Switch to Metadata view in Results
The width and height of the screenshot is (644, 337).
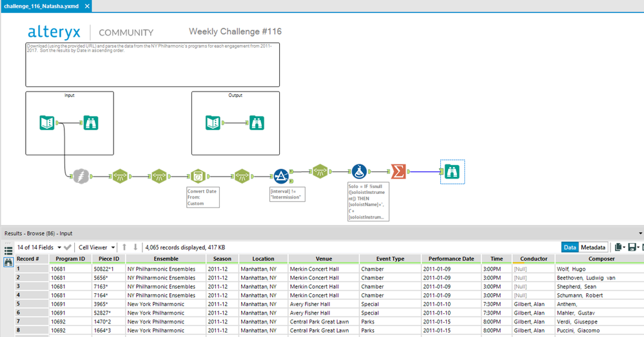[x=592, y=247]
